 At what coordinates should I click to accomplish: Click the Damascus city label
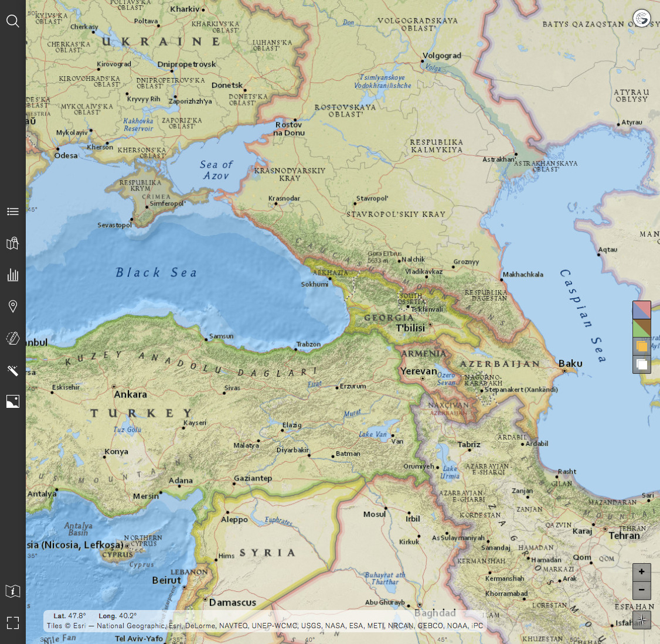(232, 603)
